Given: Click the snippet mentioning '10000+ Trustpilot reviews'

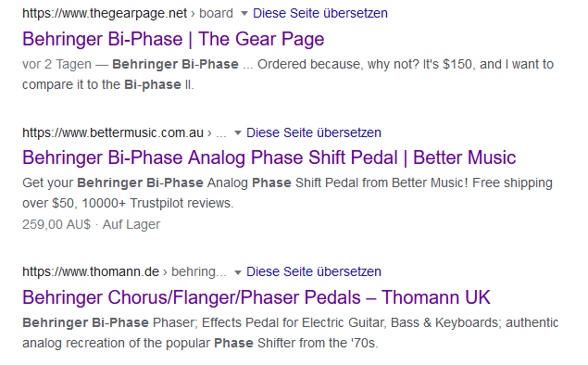Looking at the screenshot, I should point(287,193).
